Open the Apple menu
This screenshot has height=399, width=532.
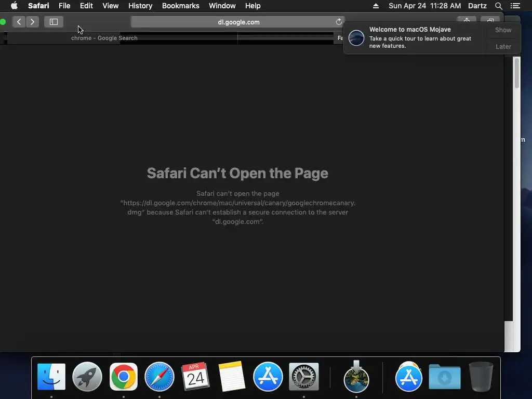tap(14, 6)
